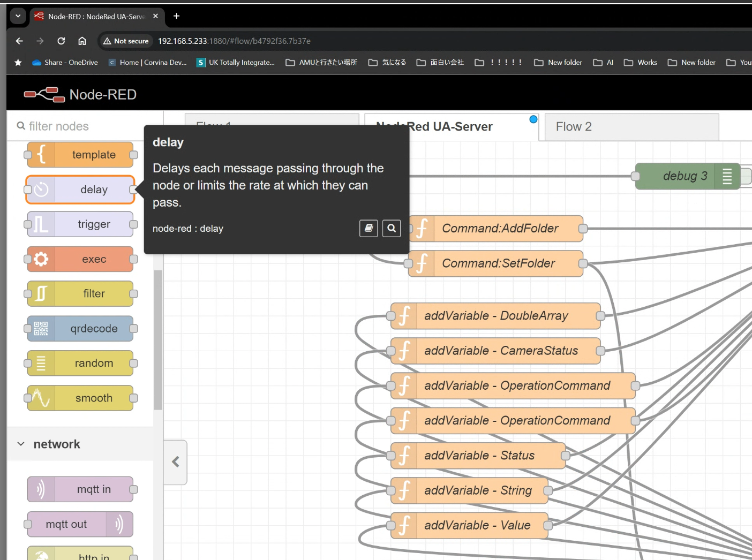Click output port of addVariable - Status
The width and height of the screenshot is (752, 560).
(x=566, y=456)
